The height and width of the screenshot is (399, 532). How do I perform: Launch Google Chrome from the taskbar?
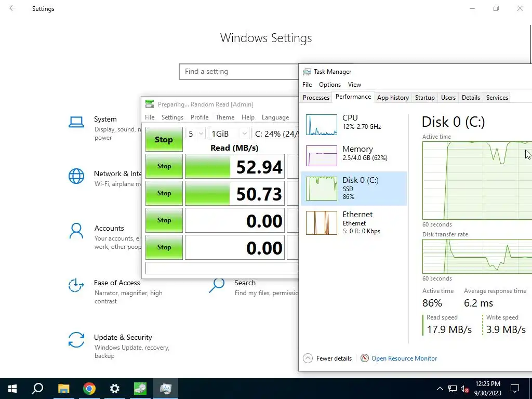(x=89, y=389)
